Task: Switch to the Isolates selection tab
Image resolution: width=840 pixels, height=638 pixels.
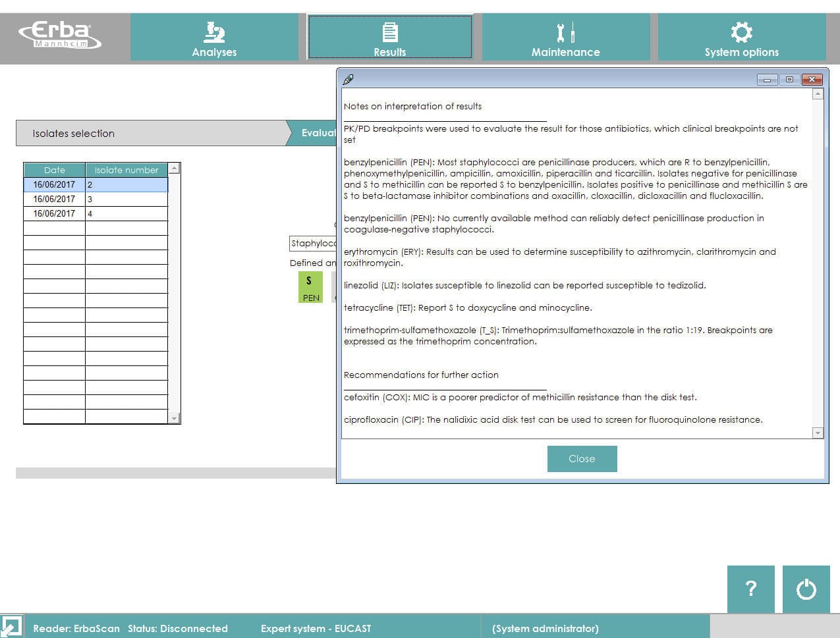Action: (73, 133)
